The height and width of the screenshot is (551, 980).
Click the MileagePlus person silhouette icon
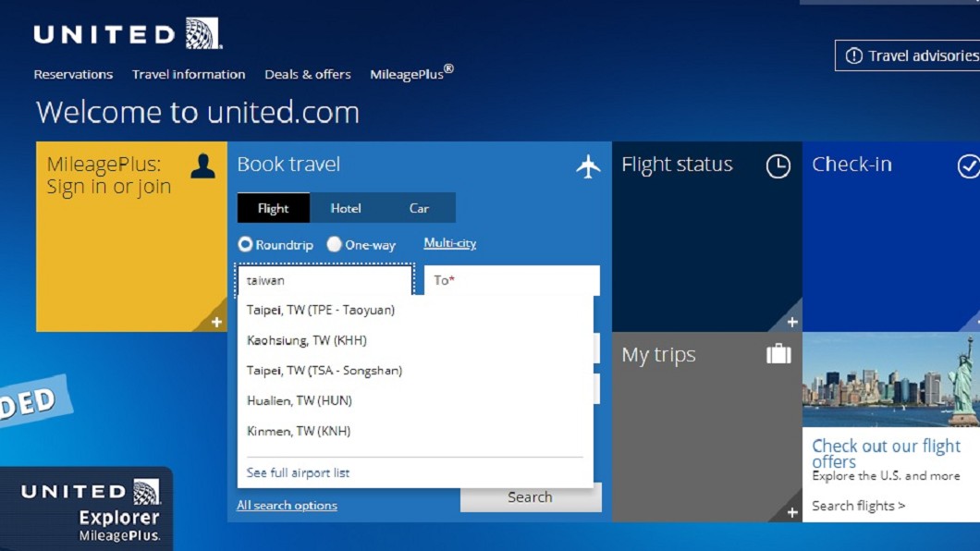click(x=202, y=166)
